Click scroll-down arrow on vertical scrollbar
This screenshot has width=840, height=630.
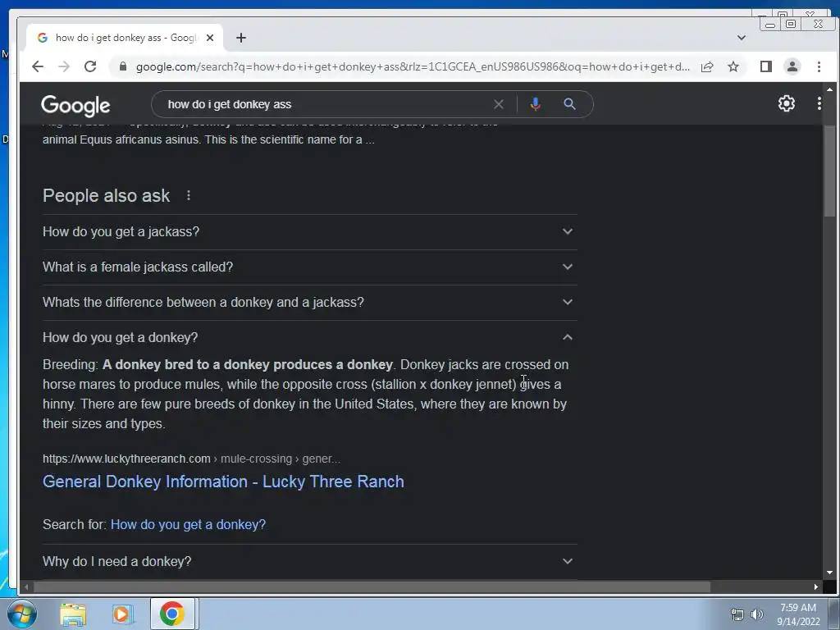(x=829, y=572)
